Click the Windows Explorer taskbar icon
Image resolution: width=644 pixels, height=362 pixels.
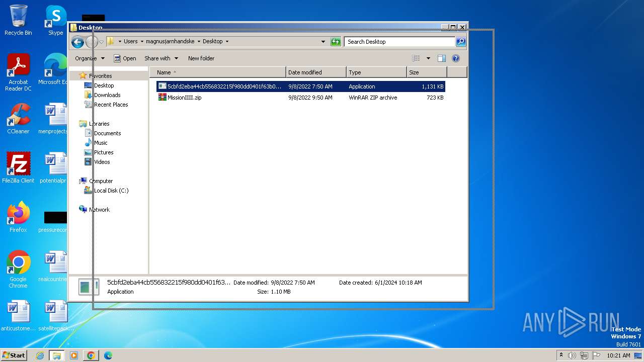coord(57,355)
